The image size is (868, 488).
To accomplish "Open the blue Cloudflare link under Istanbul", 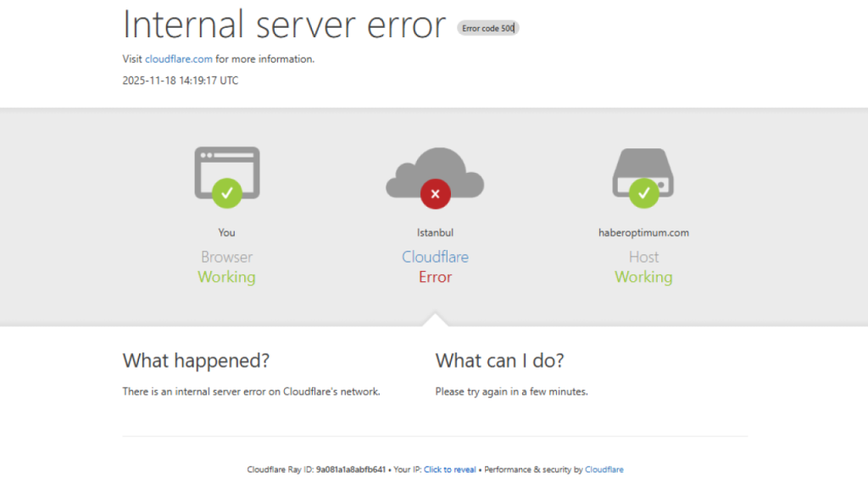I will 435,257.
